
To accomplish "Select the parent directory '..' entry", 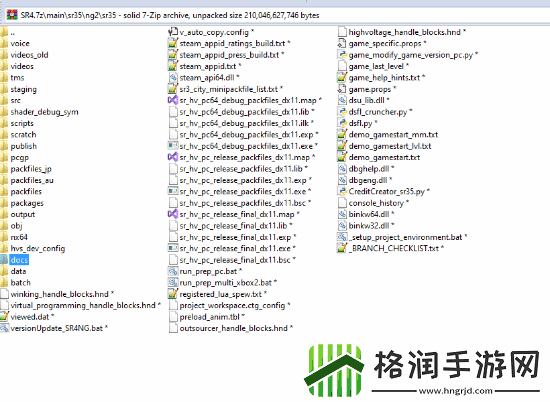I will 8,33.
